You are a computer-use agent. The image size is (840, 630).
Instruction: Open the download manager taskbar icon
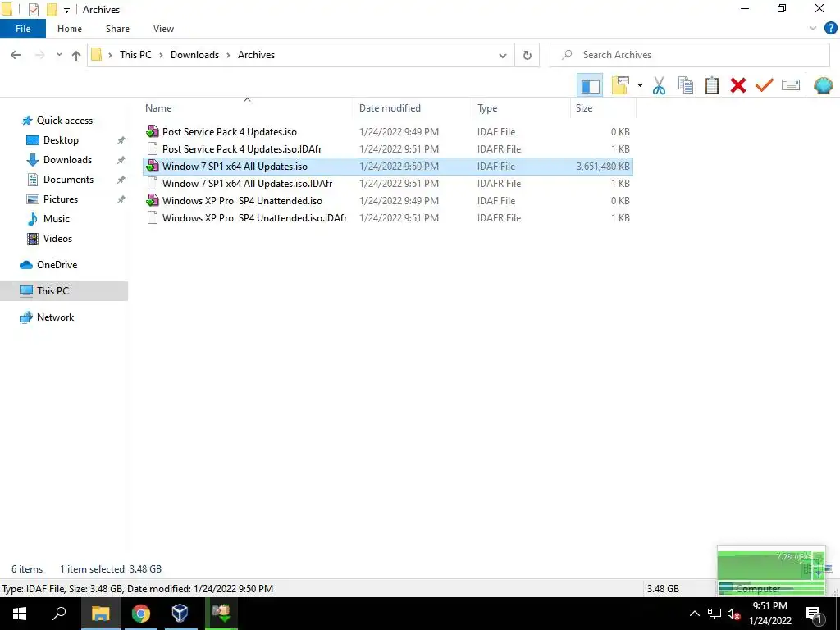click(221, 614)
